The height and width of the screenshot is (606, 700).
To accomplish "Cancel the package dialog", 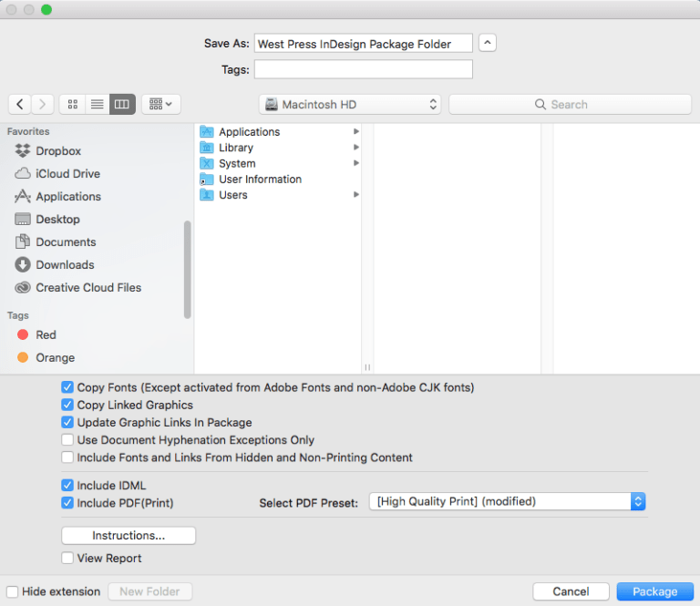I will [571, 591].
